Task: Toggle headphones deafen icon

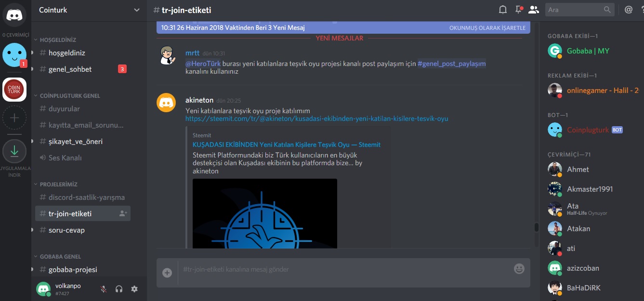Action: 119,289
